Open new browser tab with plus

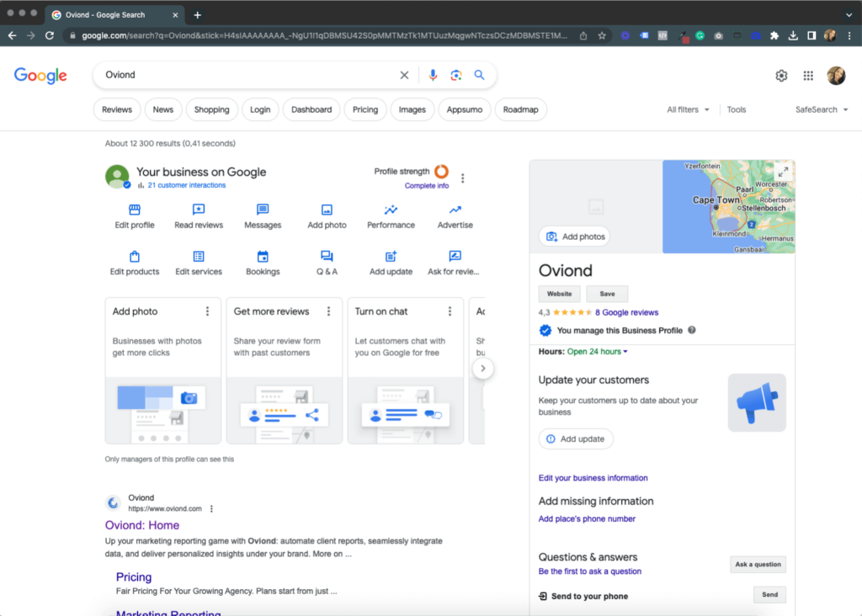point(197,15)
